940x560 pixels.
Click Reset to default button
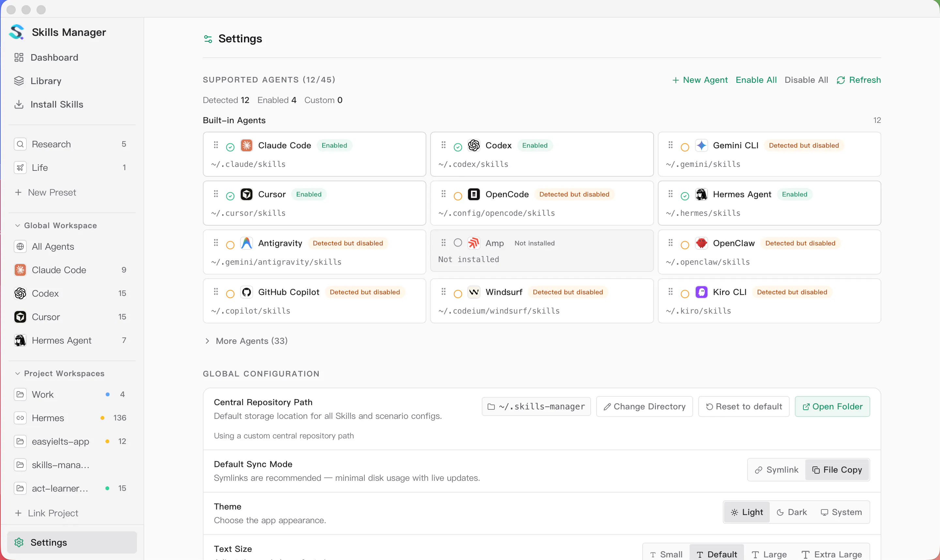click(x=744, y=406)
